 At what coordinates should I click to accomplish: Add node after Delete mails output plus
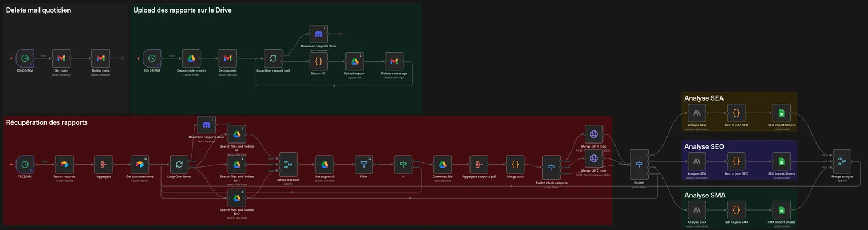122,58
